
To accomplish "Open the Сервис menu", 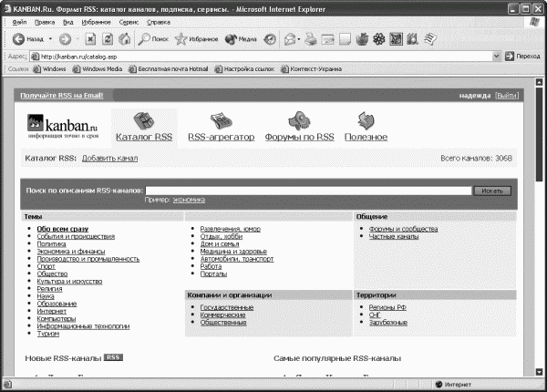I will 129,22.
